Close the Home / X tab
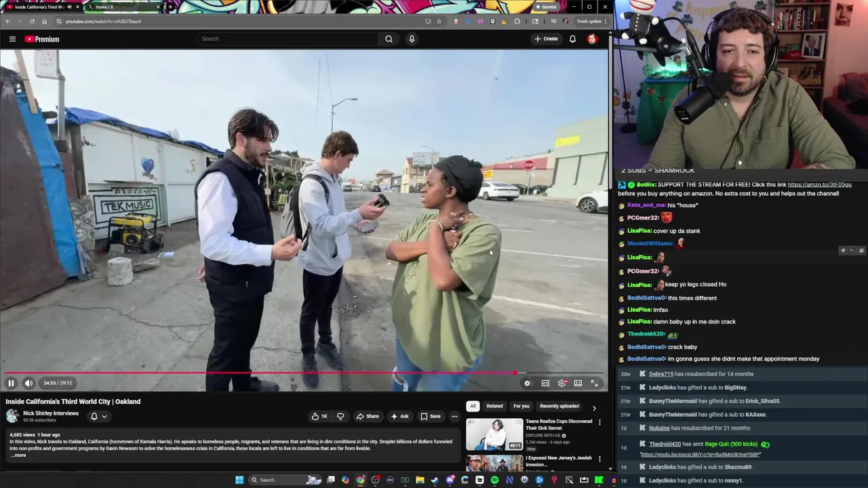 (159, 7)
